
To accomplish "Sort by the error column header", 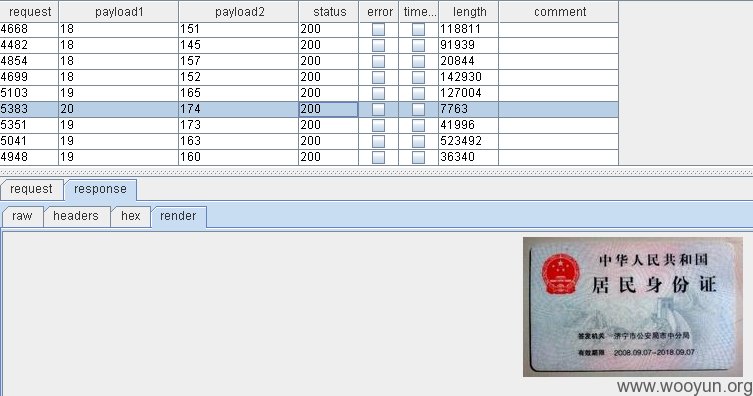I will click(379, 12).
